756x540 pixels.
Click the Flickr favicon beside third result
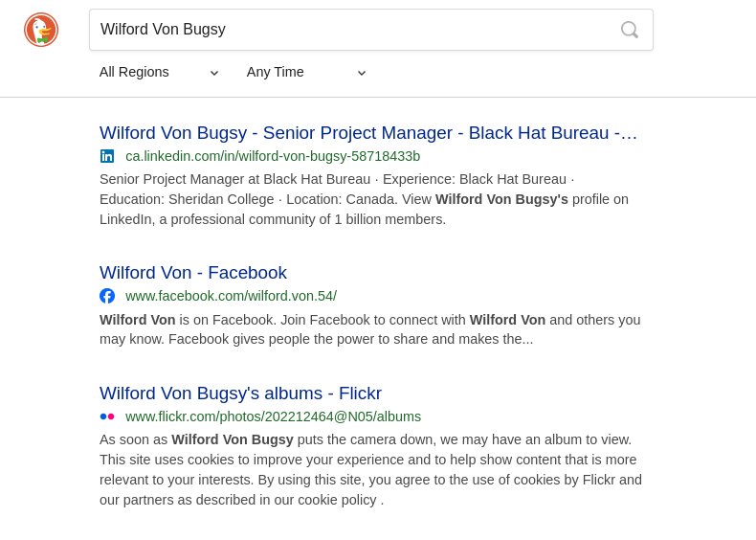click(107, 416)
